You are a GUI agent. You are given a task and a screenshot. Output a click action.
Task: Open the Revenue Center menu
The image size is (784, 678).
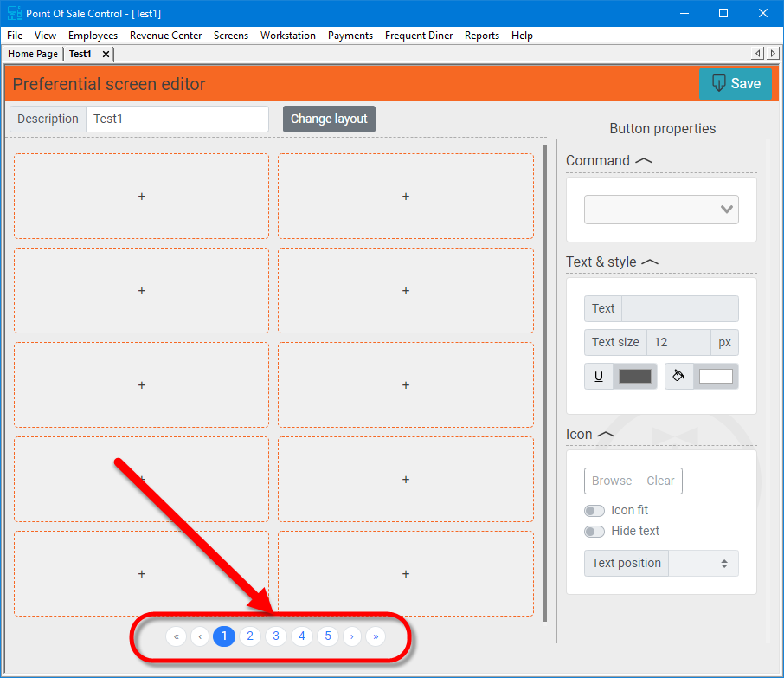click(165, 36)
